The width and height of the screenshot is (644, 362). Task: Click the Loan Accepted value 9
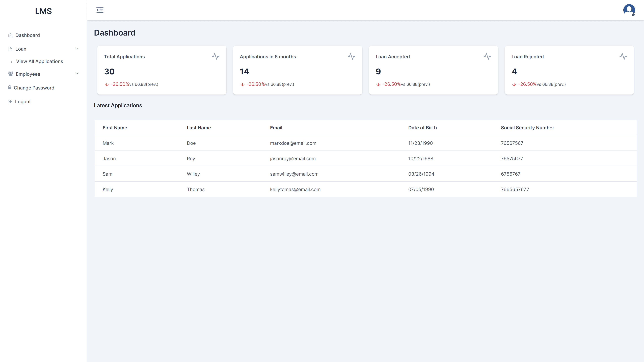click(x=378, y=71)
